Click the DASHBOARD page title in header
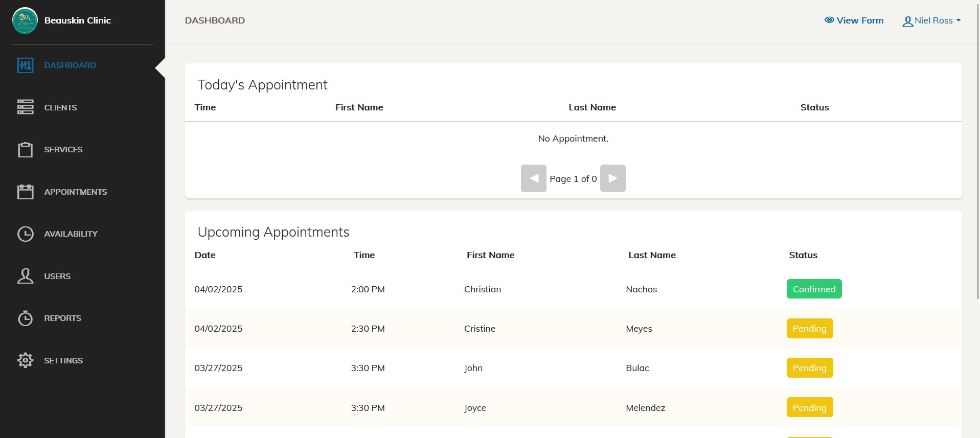Viewport: 980px width, 438px height. [x=215, y=20]
